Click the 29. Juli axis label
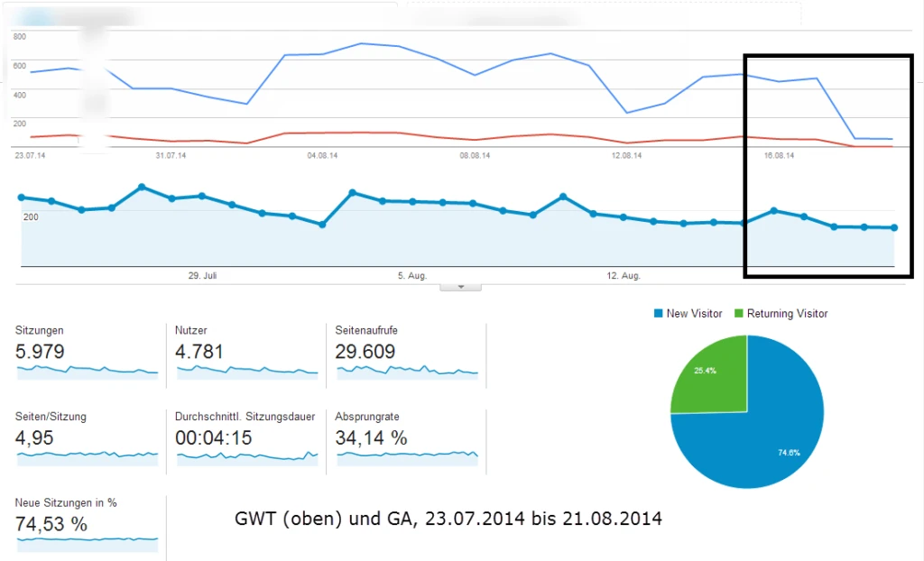This screenshot has height=561, width=924. coord(202,276)
